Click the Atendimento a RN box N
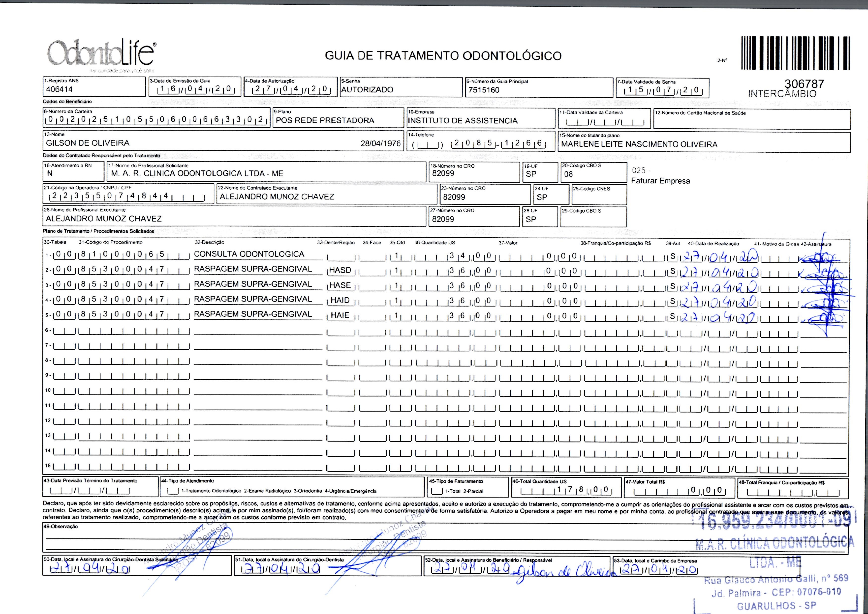This screenshot has width=868, height=614. (50, 173)
